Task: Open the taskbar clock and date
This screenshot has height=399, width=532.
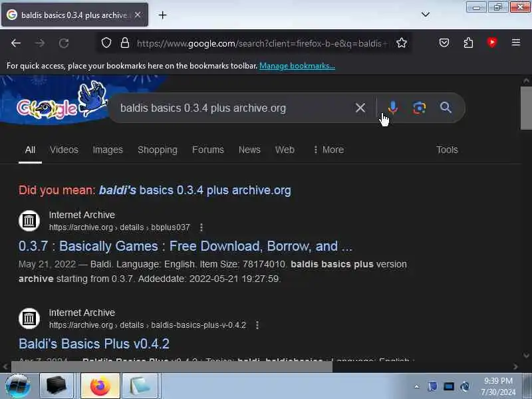Action: tap(498, 386)
